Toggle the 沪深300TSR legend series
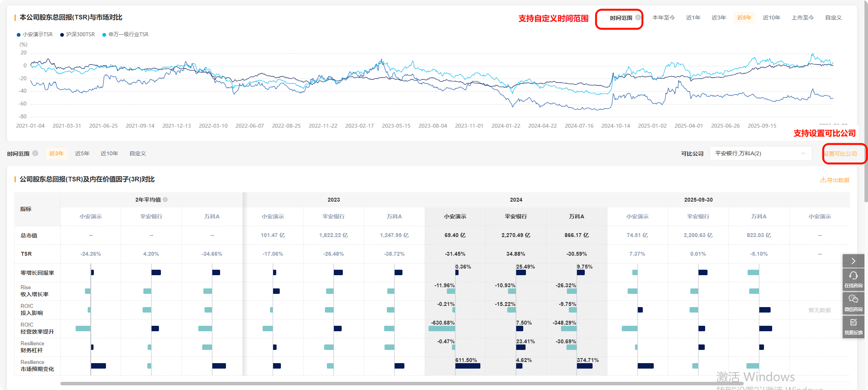This screenshot has width=868, height=390. (78, 35)
